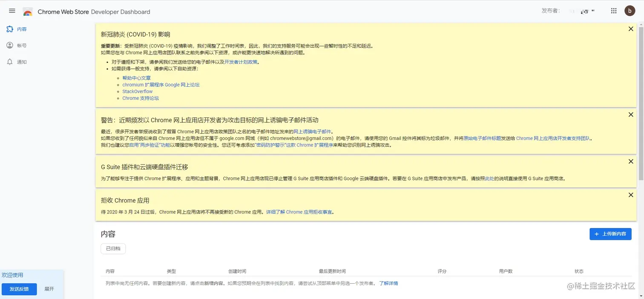The height and width of the screenshot is (299, 644).
Task: Open the hamburger main menu
Action: (x=12, y=11)
